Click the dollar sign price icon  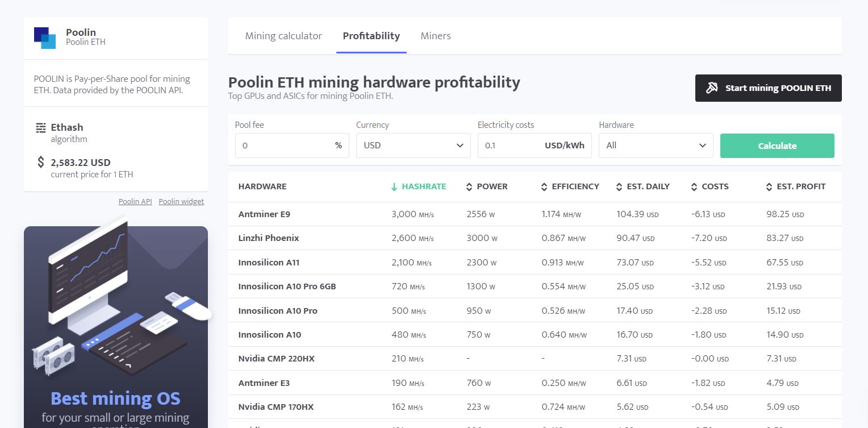tap(40, 163)
